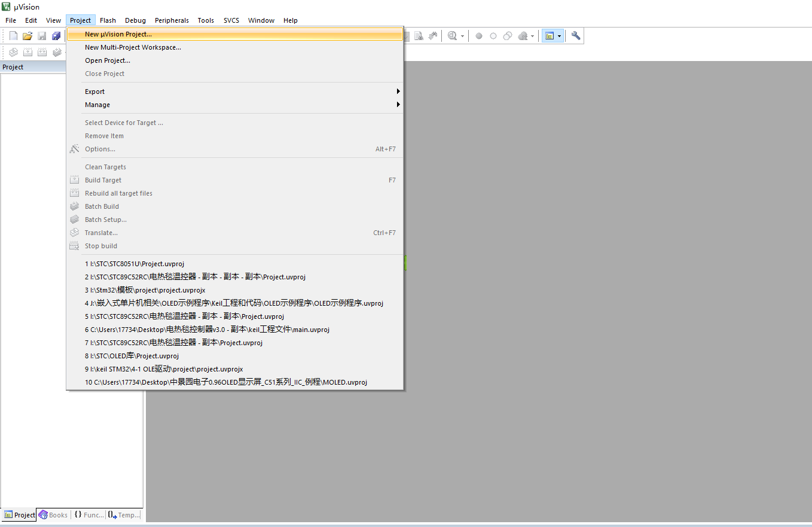The height and width of the screenshot is (527, 812).
Task: Open the Debug menu
Action: click(x=136, y=20)
